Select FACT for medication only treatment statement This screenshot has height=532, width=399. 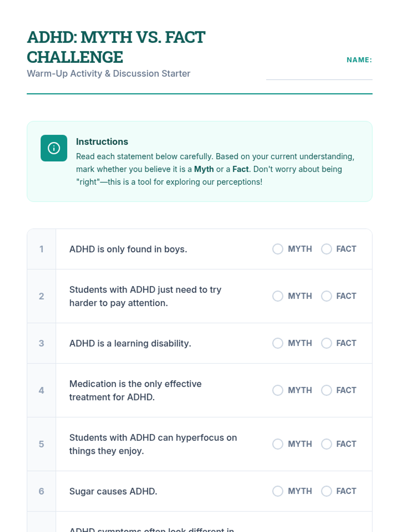click(x=326, y=390)
